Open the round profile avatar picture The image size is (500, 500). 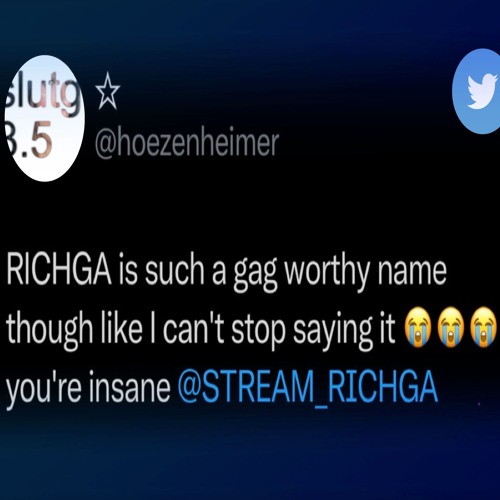(44, 118)
